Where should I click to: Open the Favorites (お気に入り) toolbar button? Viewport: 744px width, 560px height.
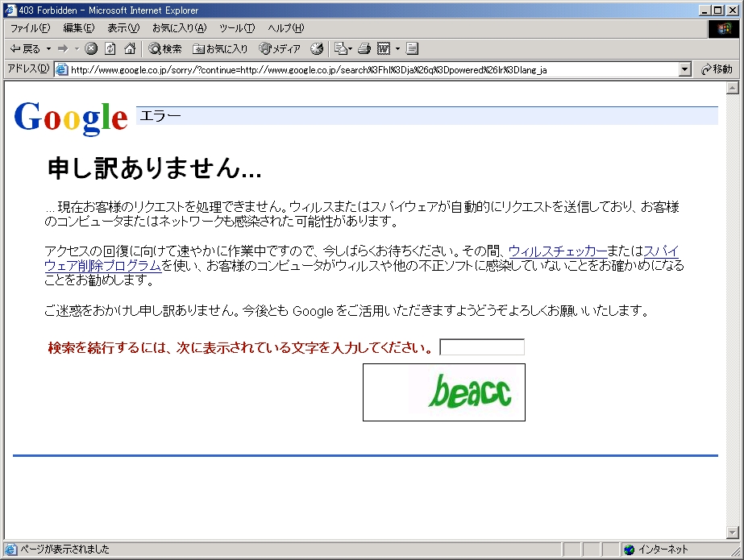[x=220, y=48]
